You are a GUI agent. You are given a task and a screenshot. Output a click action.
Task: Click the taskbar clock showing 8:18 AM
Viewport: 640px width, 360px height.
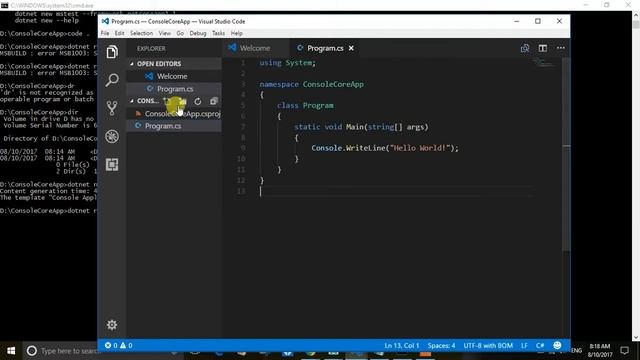pyautogui.click(x=600, y=351)
